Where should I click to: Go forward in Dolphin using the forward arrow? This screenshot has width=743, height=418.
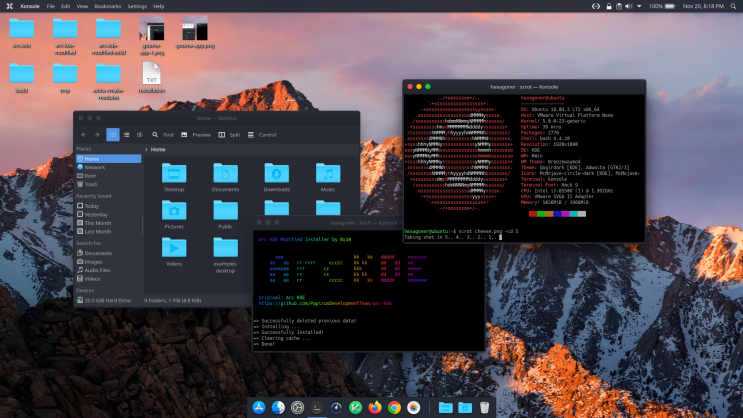click(x=97, y=135)
